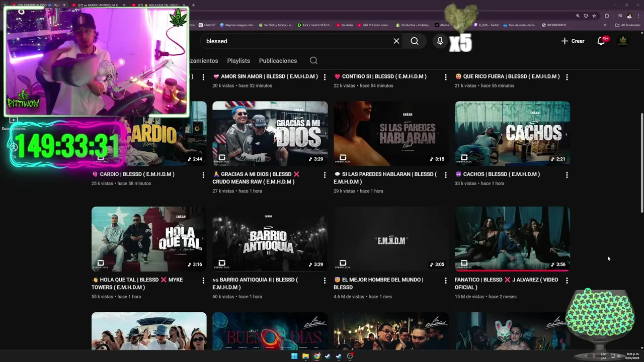Open the ChatGPT bookmark
Screen dimensions: 644x362
[x=207, y=25]
